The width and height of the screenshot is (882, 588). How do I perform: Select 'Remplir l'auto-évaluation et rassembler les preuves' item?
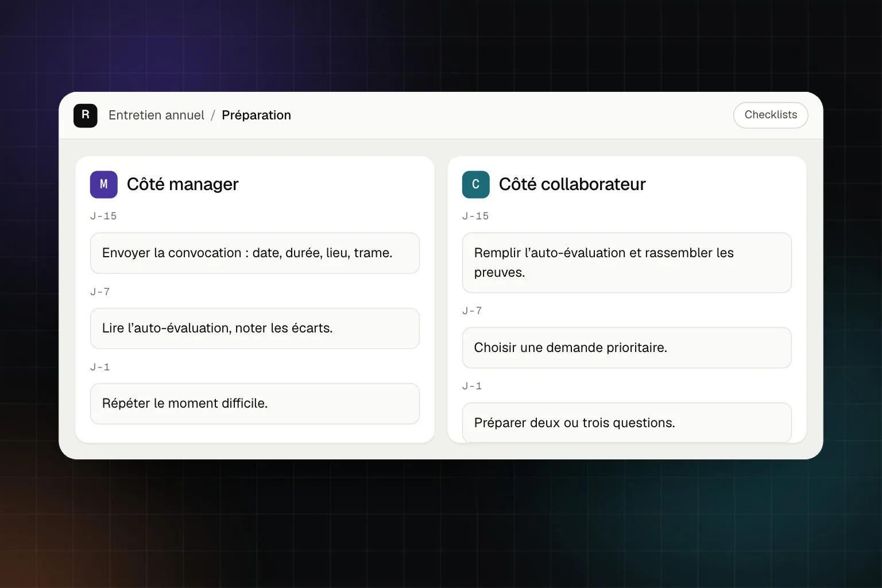tap(627, 262)
